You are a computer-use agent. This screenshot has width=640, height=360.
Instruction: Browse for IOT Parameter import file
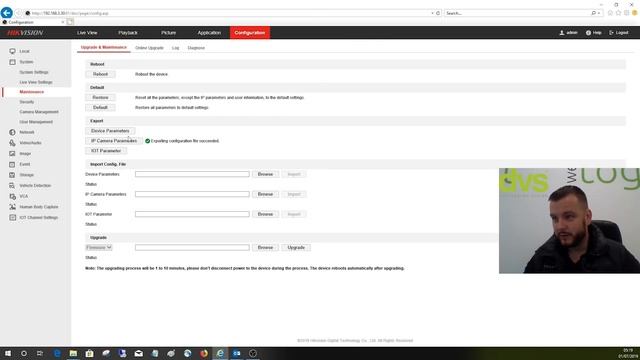(x=265, y=214)
